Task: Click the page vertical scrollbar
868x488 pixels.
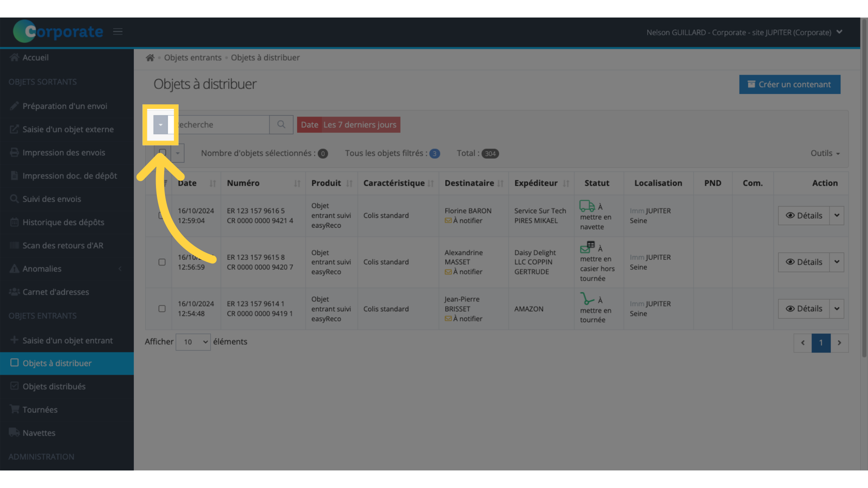Action: click(x=864, y=188)
